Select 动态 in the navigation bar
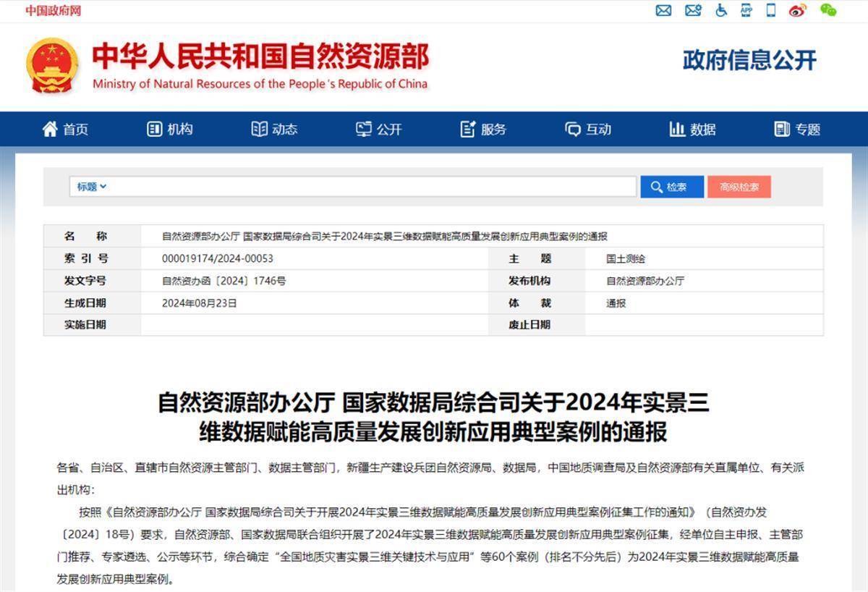This screenshot has height=592, width=868. [274, 130]
